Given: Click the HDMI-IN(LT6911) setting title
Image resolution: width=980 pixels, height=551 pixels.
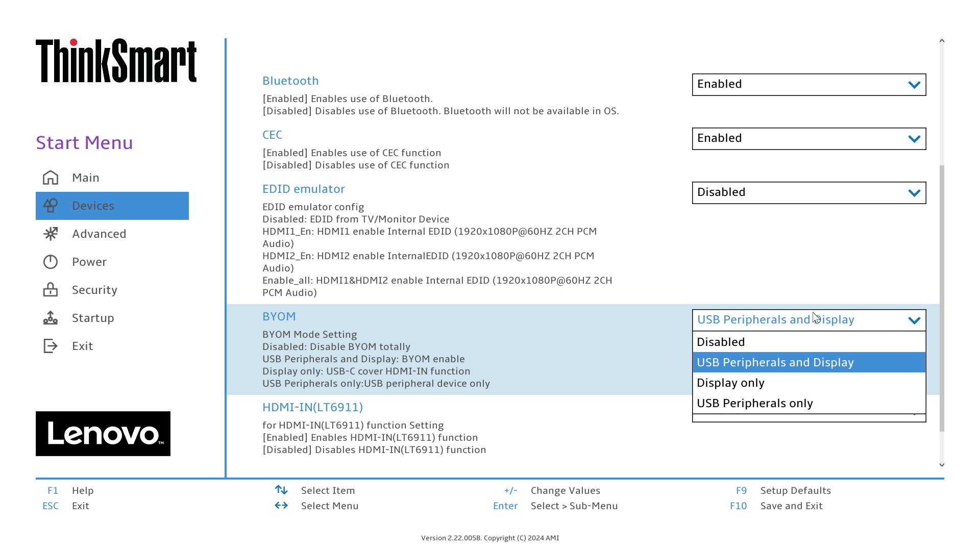Looking at the screenshot, I should click(312, 407).
